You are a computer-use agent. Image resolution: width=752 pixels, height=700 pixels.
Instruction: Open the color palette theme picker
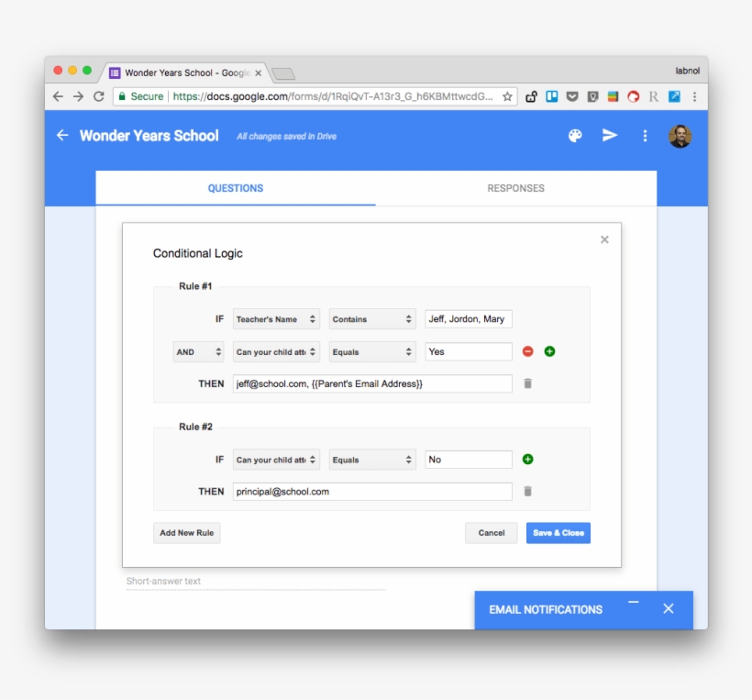pyautogui.click(x=574, y=135)
